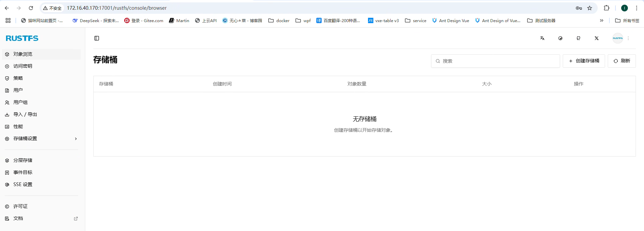Bookmark the page with the star icon
The image size is (644, 231).
(x=590, y=8)
